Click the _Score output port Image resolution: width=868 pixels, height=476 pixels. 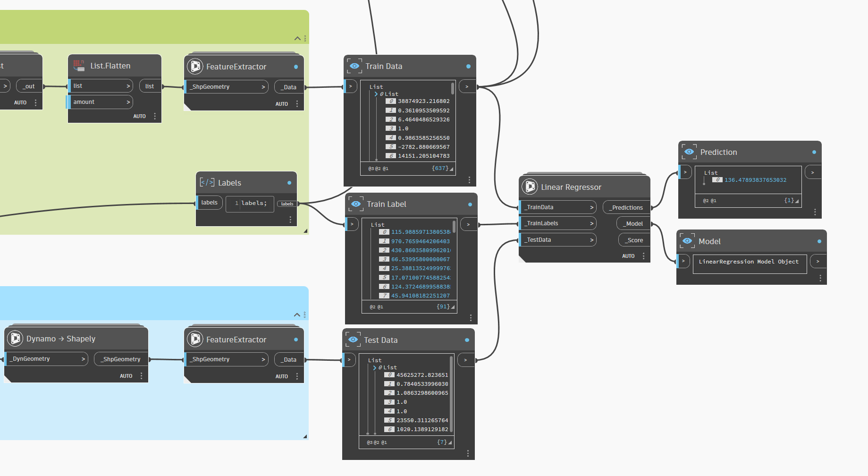635,240
